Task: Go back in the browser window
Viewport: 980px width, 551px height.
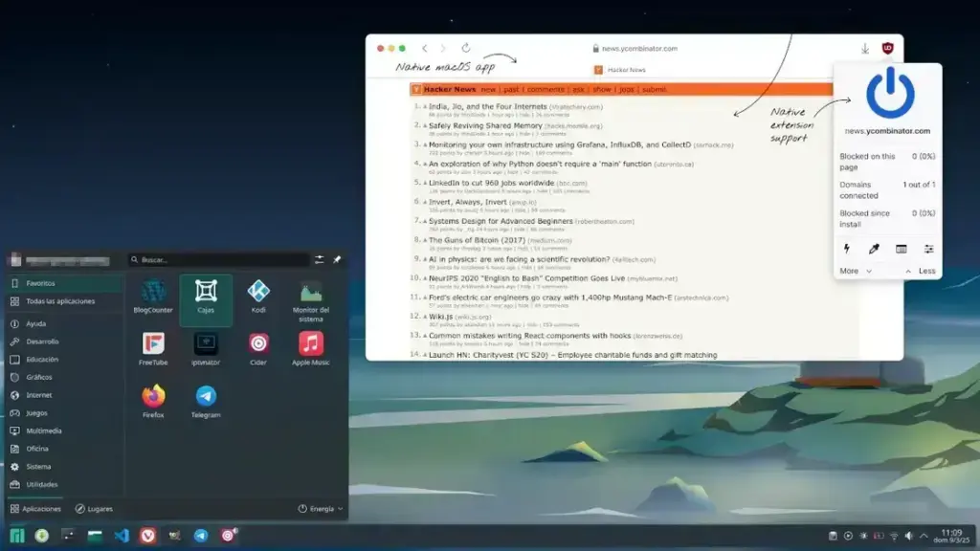Action: click(x=424, y=48)
